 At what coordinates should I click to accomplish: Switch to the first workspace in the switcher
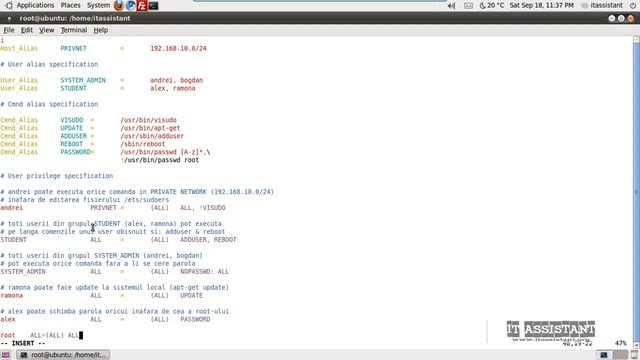coord(604,355)
